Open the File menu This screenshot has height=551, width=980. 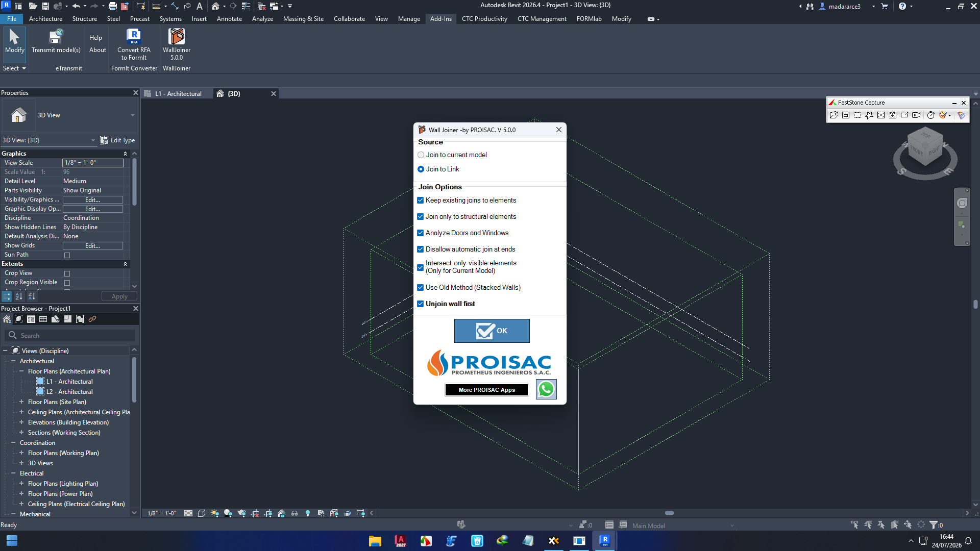(x=12, y=19)
